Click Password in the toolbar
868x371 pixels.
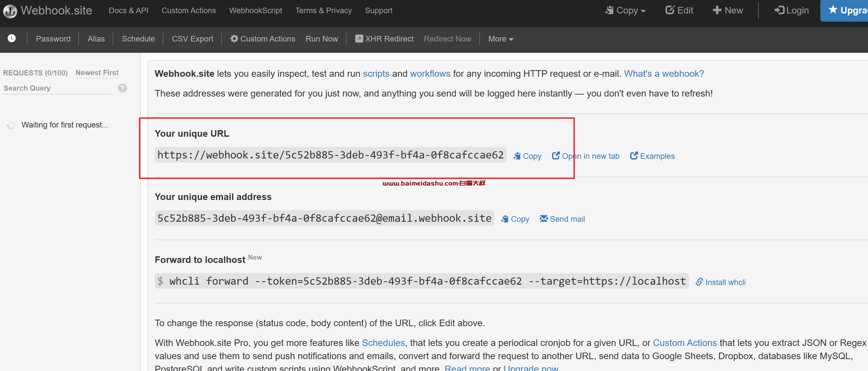coord(53,39)
